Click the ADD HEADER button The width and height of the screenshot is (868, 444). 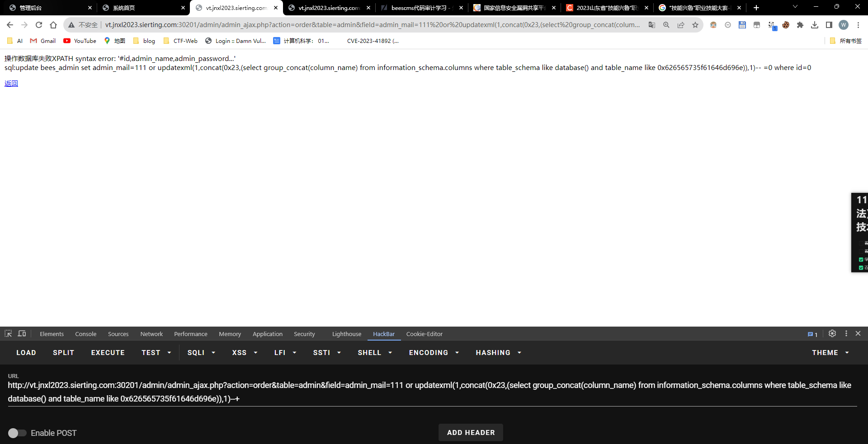471,433
